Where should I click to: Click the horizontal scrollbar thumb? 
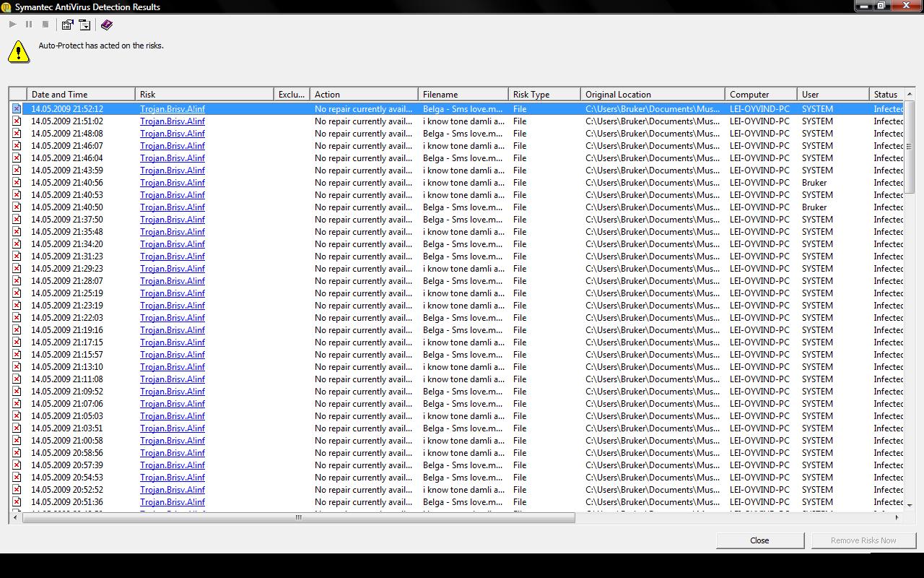coord(299,517)
